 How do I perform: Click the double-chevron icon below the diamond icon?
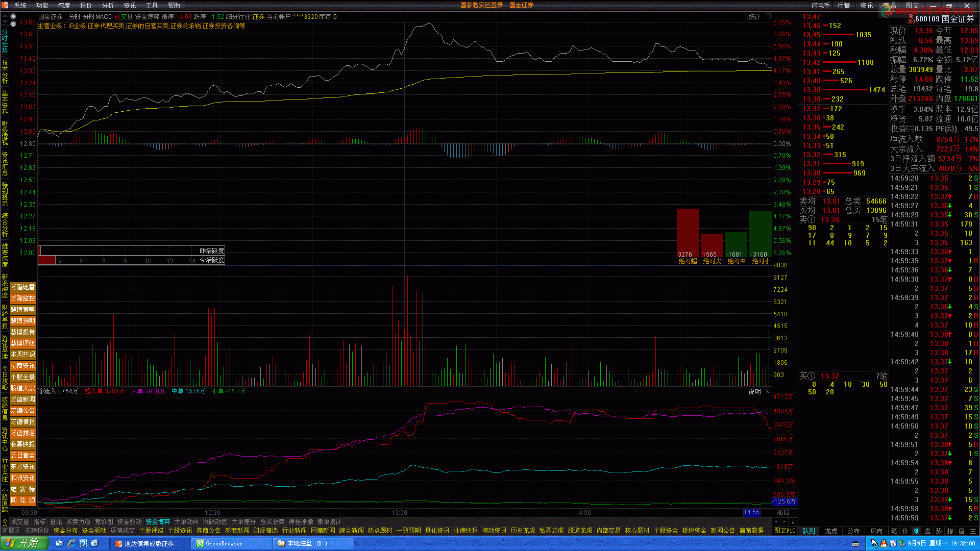pyautogui.click(x=13, y=23)
